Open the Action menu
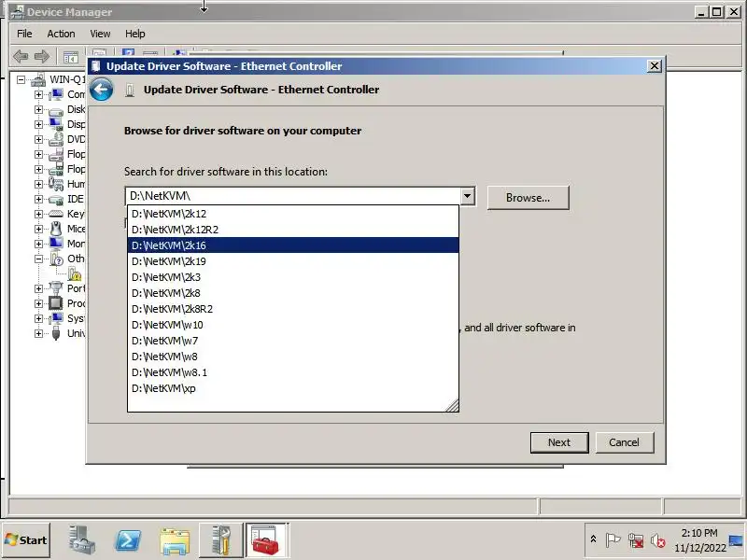The width and height of the screenshot is (747, 560). [x=61, y=34]
